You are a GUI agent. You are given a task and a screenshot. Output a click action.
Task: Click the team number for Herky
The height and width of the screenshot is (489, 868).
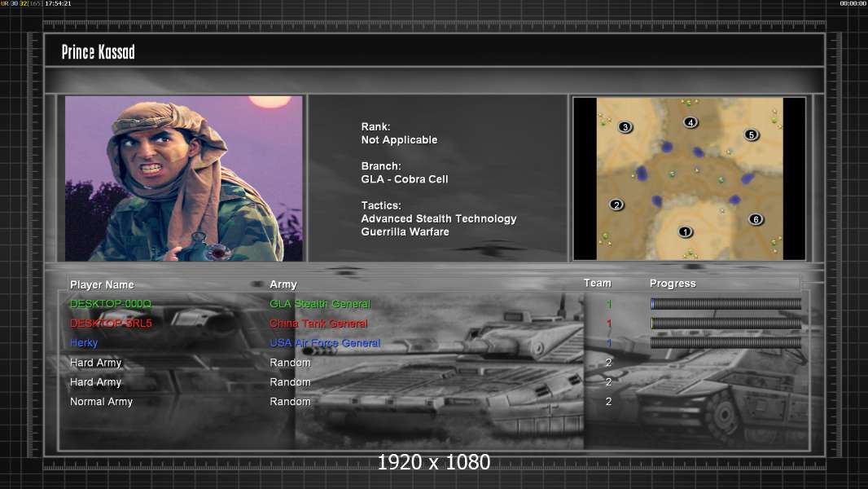coord(609,343)
